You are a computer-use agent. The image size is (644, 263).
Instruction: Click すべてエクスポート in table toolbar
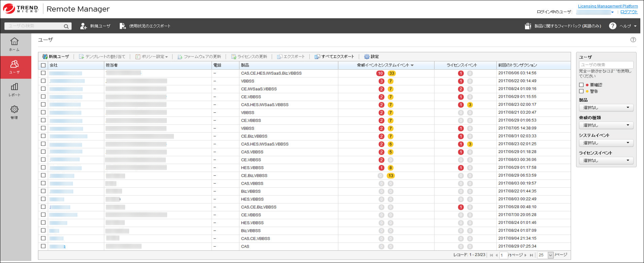pos(334,57)
